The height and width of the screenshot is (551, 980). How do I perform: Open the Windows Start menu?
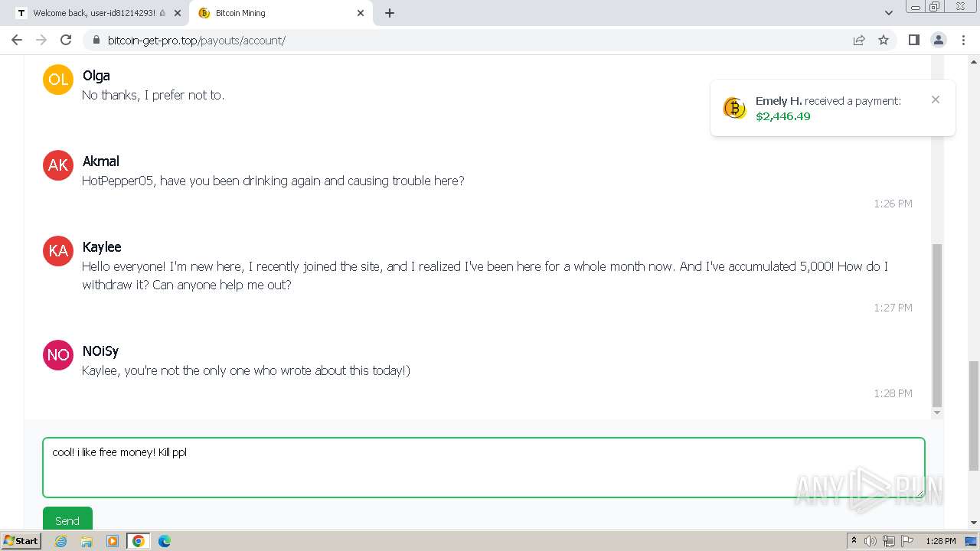click(21, 541)
